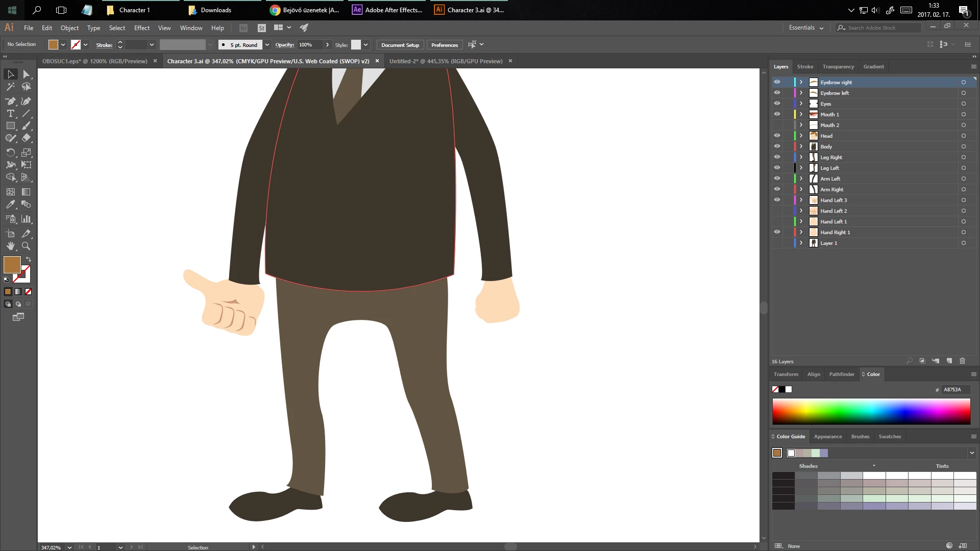
Task: Select the Magic Wand tool
Action: click(10, 87)
